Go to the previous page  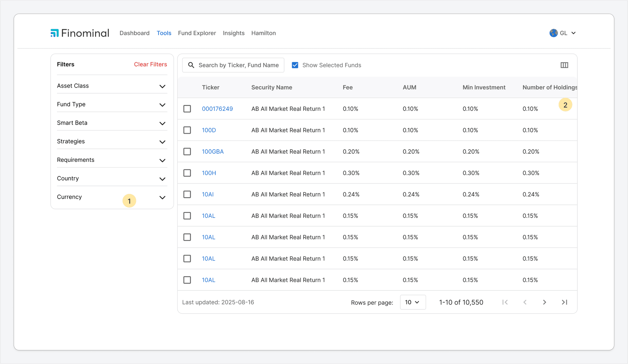[x=525, y=302]
